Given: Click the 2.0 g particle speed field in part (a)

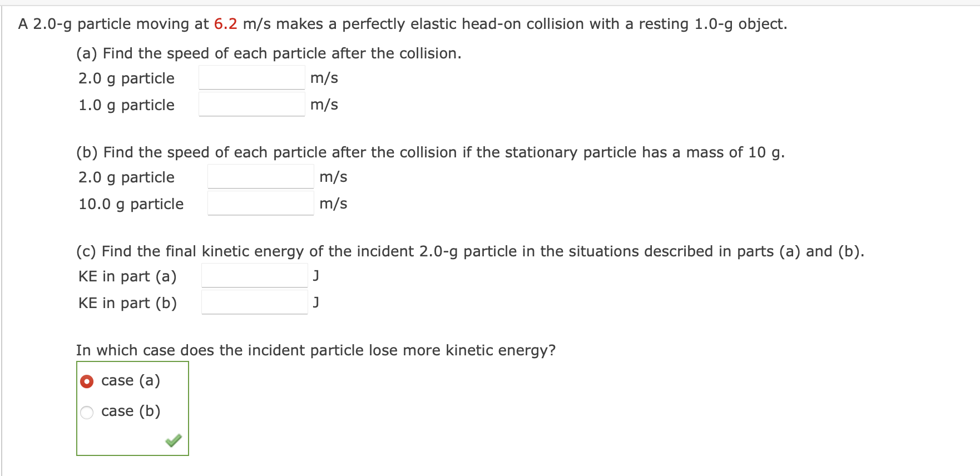Looking at the screenshot, I should tap(251, 78).
